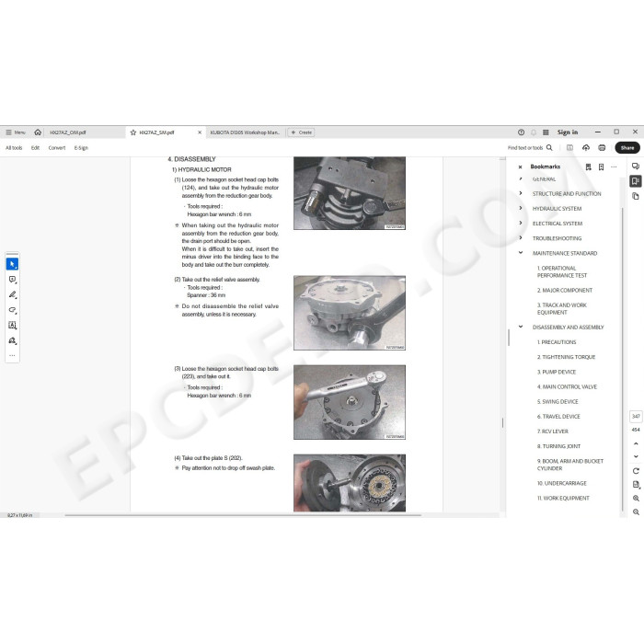Open the All tools menu

pyautogui.click(x=14, y=148)
